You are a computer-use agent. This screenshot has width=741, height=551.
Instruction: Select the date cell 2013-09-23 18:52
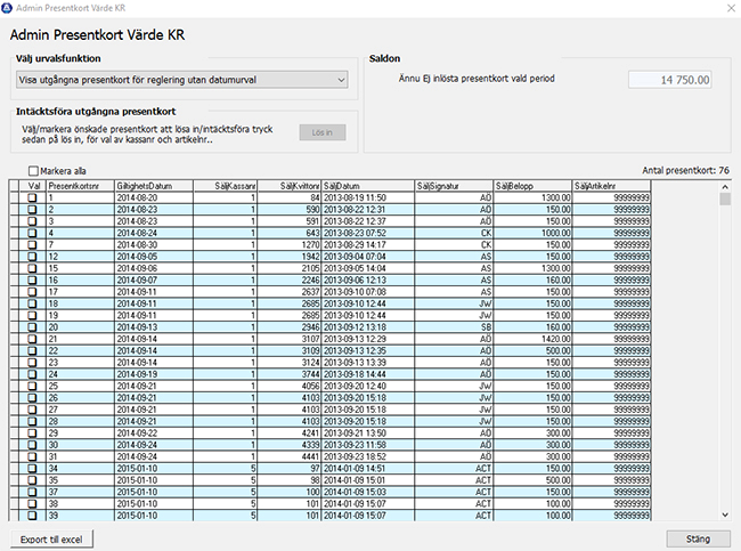[368, 456]
